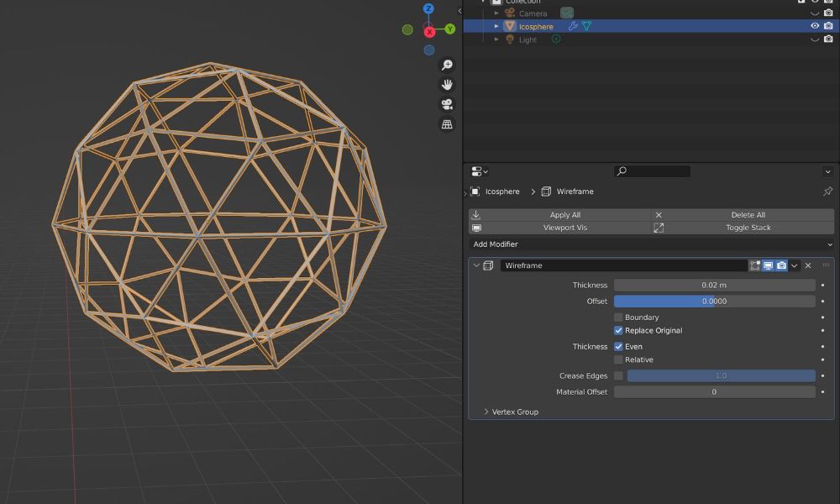This screenshot has height=504, width=840.
Task: Click the pan hand icon in viewport
Action: [x=447, y=85]
